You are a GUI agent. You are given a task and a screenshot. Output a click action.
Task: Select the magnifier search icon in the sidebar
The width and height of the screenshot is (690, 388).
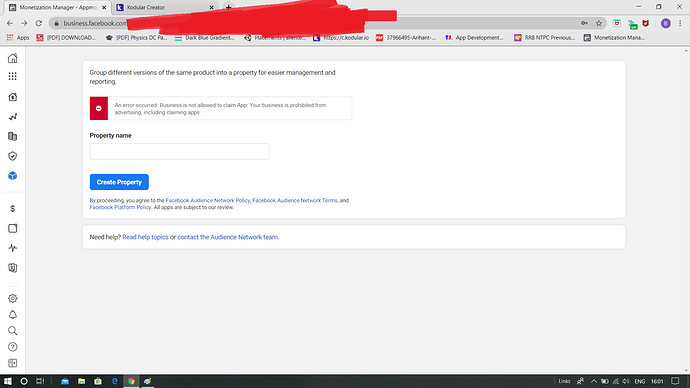[x=12, y=331]
